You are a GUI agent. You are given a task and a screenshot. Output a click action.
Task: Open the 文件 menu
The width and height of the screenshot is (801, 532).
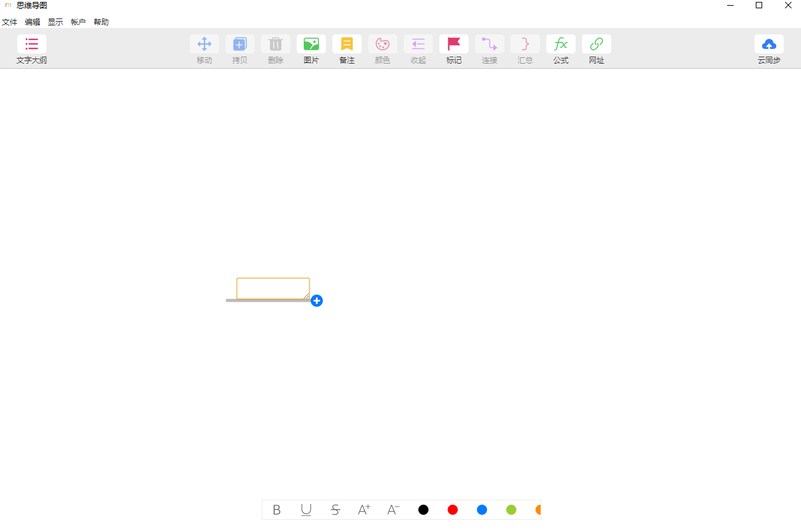tap(10, 22)
